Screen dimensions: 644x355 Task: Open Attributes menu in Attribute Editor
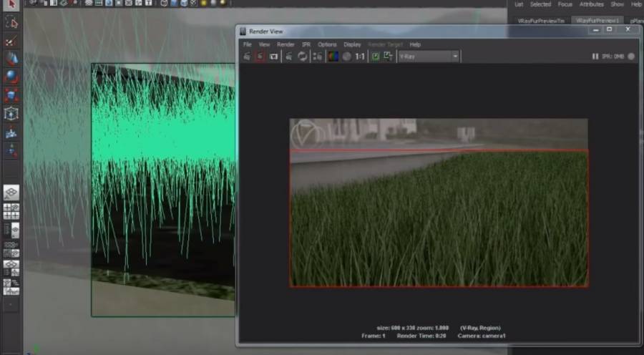pos(592,4)
